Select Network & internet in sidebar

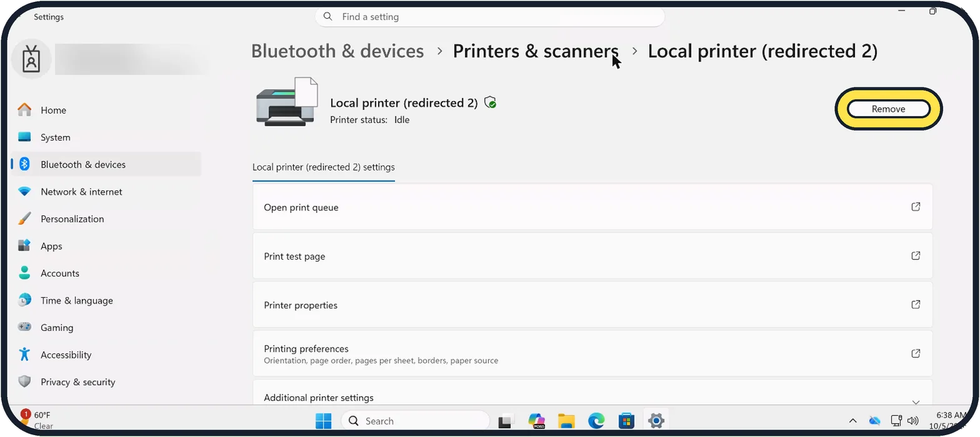click(106, 192)
